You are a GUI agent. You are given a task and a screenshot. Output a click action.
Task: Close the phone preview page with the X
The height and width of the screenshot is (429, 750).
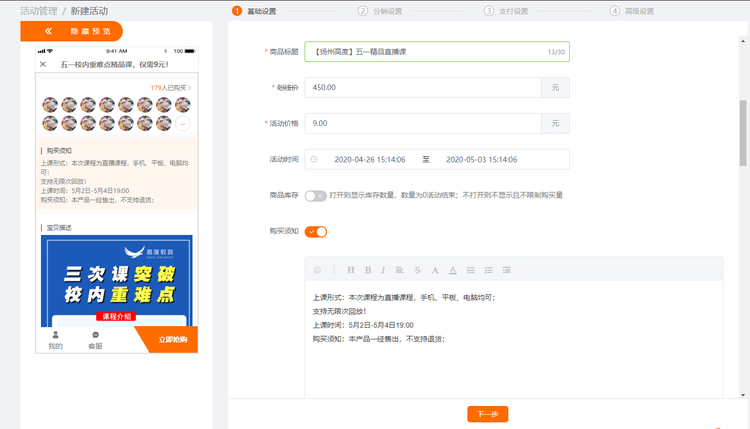coord(43,64)
